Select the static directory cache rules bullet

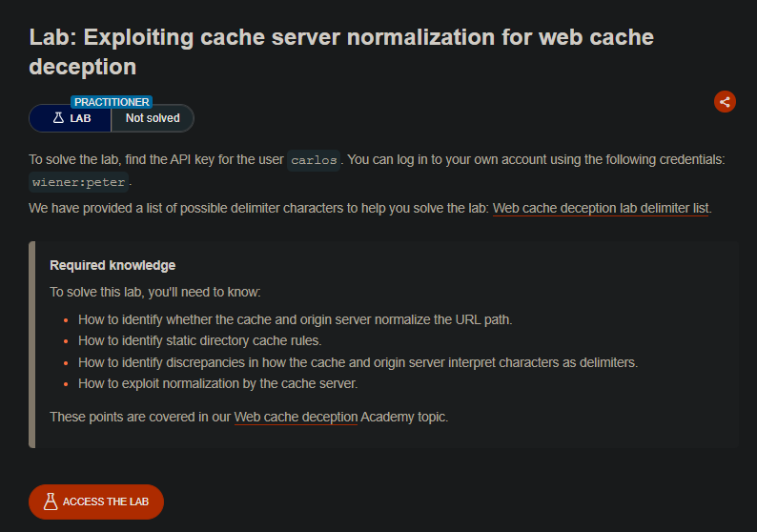tap(199, 340)
